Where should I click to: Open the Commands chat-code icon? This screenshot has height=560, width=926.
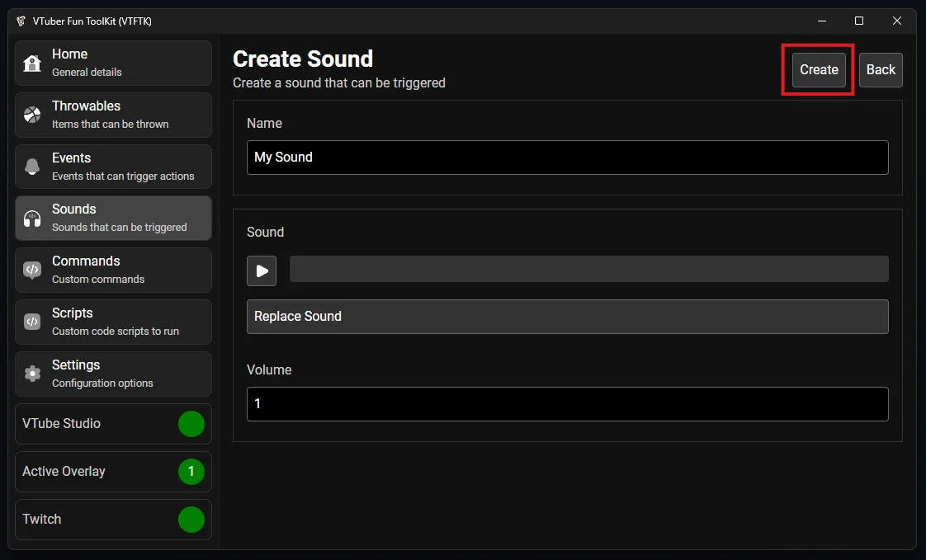tap(32, 270)
